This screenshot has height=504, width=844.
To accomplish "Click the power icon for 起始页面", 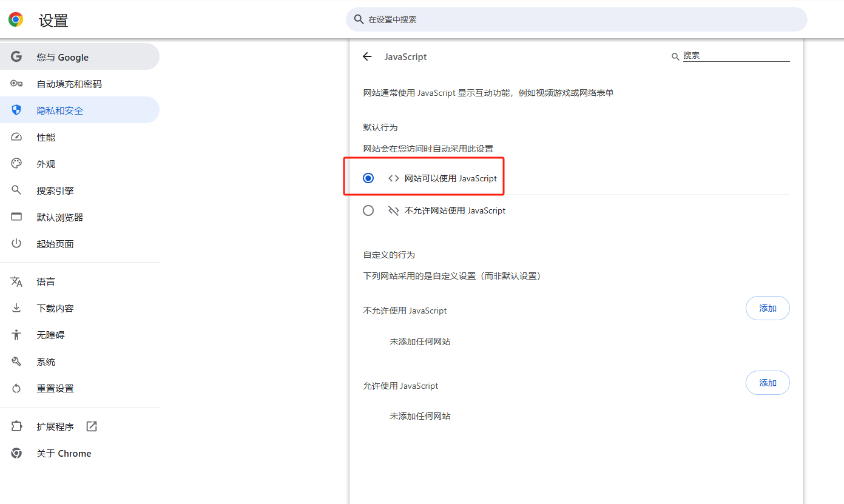I will [x=16, y=244].
